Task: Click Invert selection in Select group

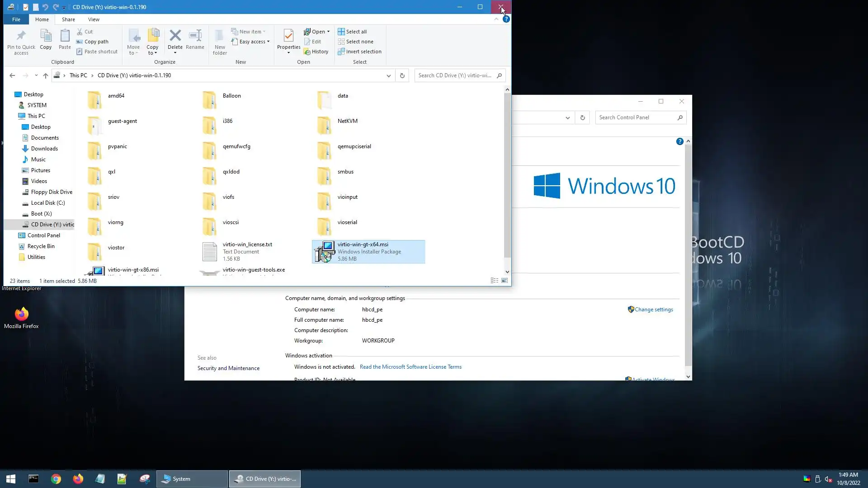Action: tap(360, 52)
